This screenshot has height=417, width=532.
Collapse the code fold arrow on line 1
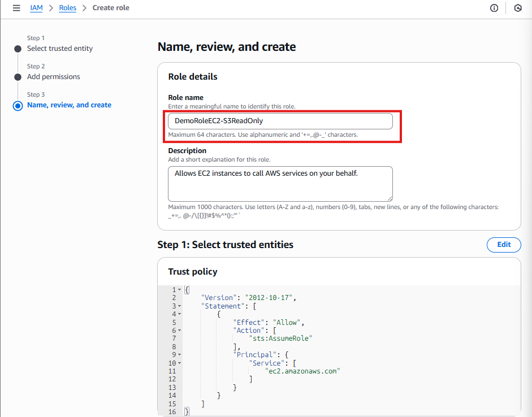[179, 290]
